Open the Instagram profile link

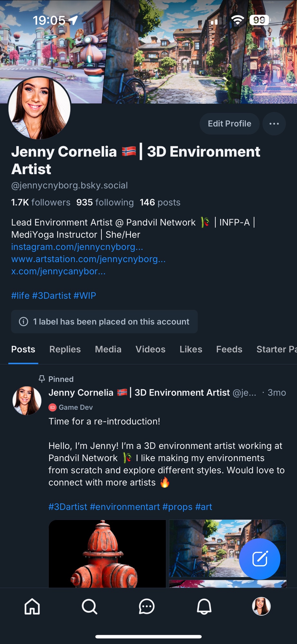[77, 247]
